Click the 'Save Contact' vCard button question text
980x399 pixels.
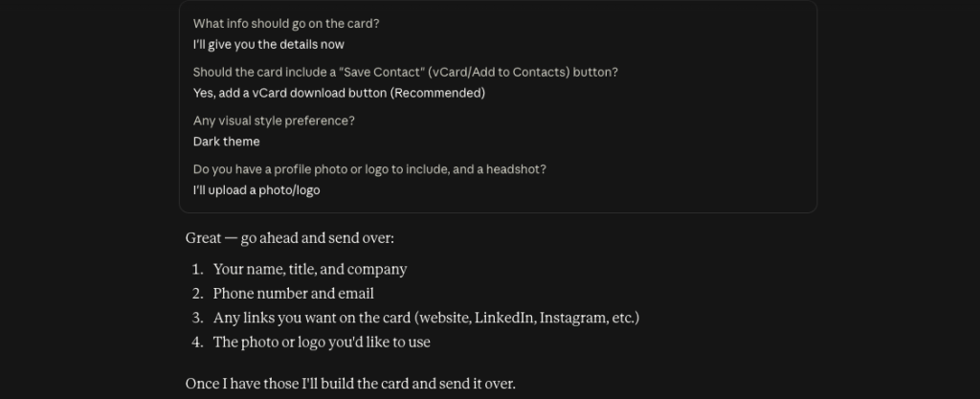click(x=406, y=73)
